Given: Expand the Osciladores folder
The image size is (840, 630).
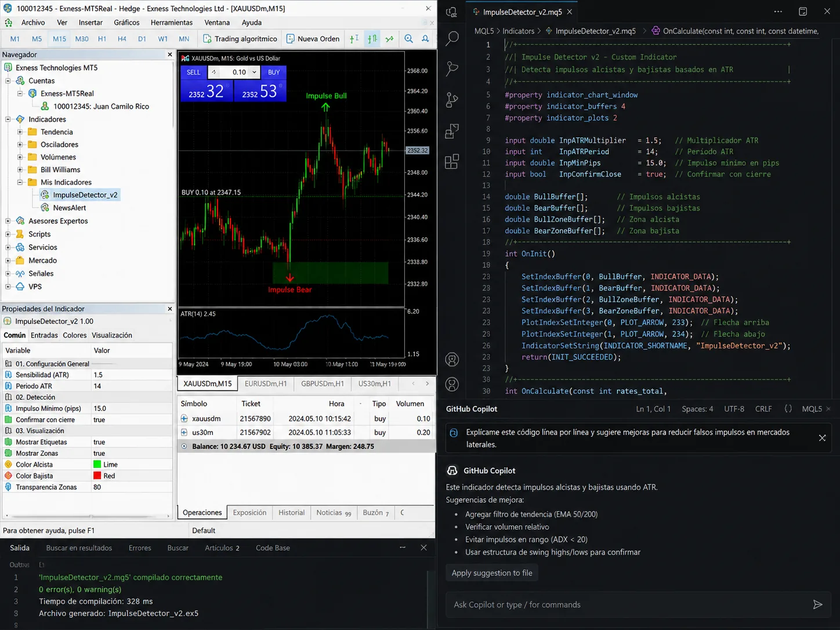Looking at the screenshot, I should point(20,144).
